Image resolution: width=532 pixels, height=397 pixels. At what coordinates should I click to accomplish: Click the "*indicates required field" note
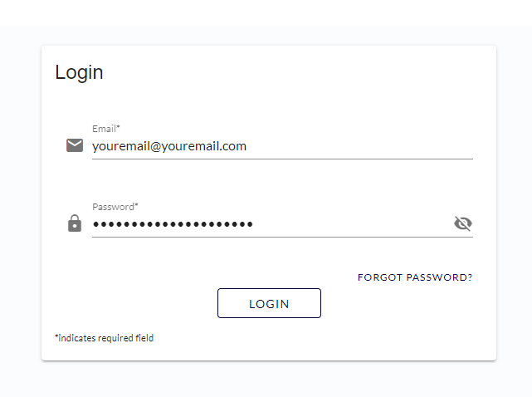point(105,338)
